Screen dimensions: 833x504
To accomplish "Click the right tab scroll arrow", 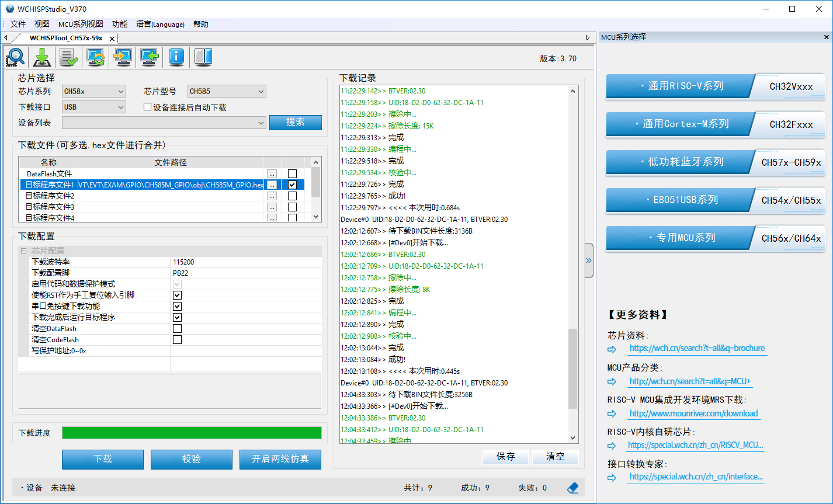I will (x=588, y=37).
